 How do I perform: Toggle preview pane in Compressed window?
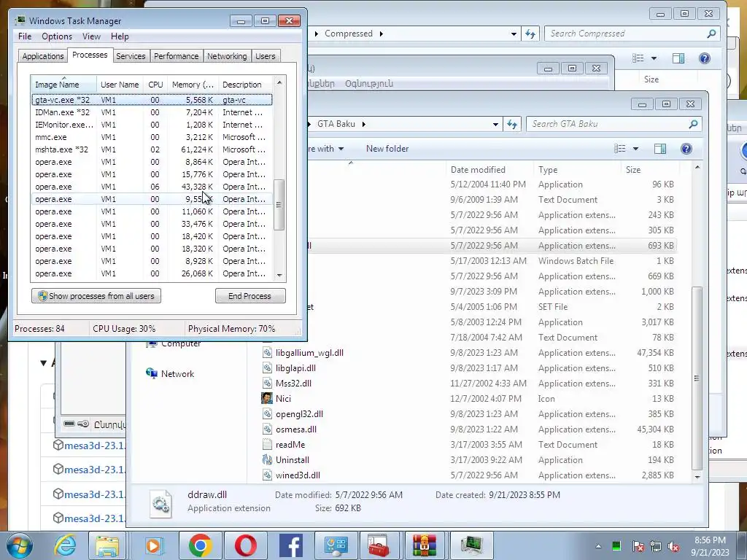tap(678, 58)
